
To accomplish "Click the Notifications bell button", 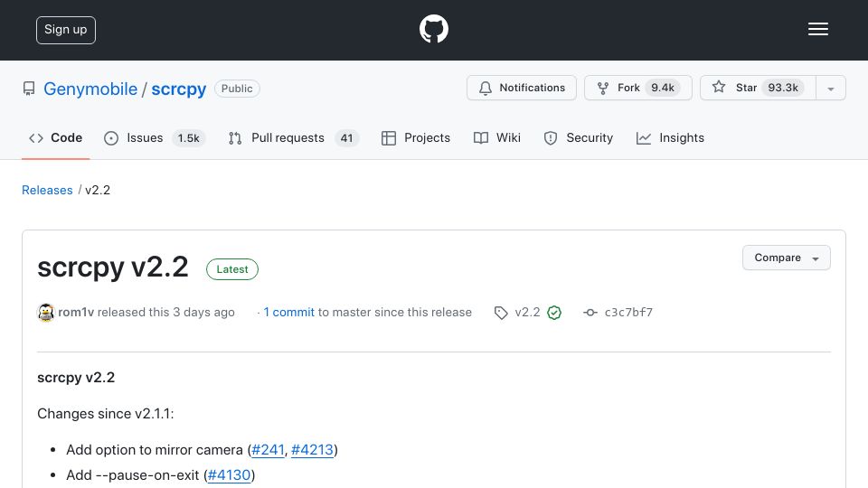I will point(522,88).
